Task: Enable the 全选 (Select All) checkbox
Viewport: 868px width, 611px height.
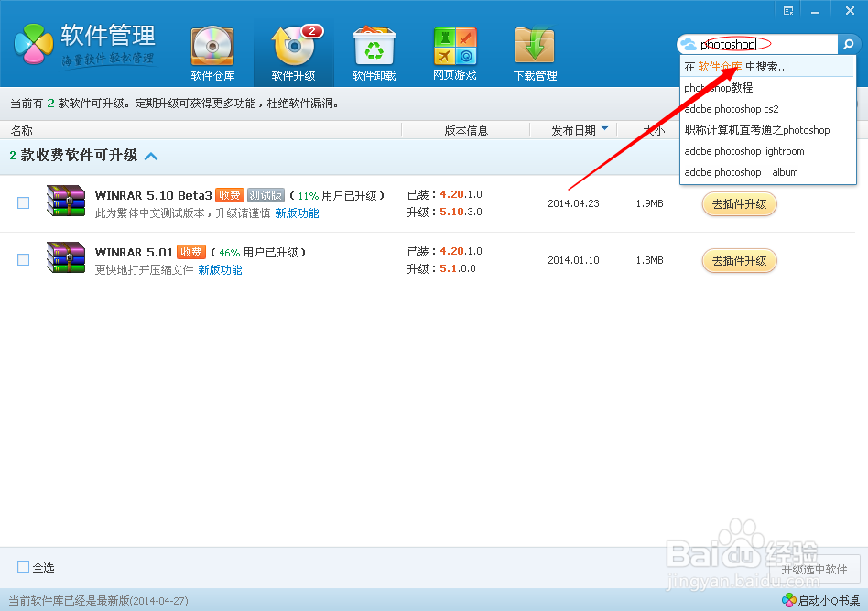Action: pos(21,567)
